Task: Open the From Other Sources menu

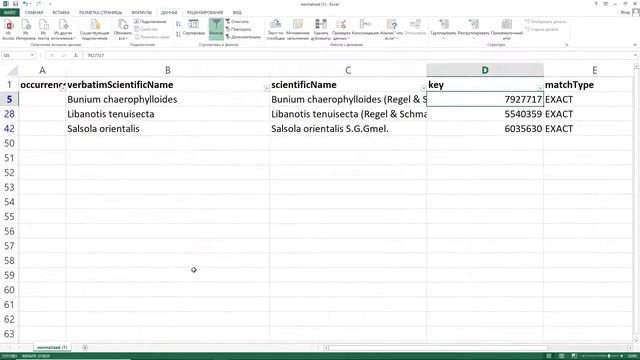Action: pyautogui.click(x=63, y=30)
